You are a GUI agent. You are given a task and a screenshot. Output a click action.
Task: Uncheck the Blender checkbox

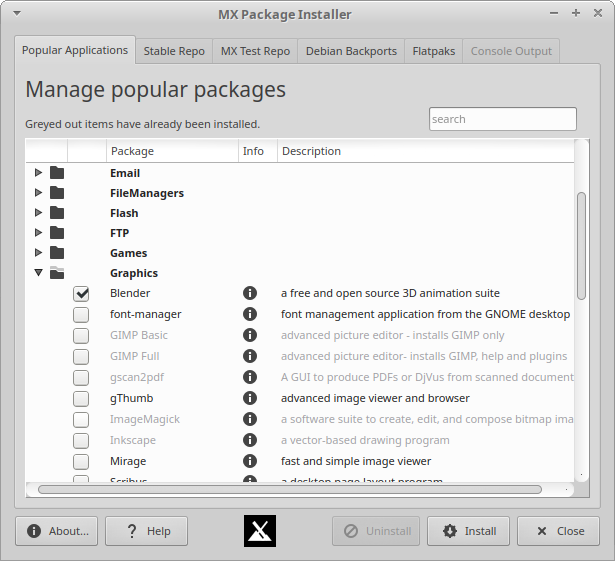[x=81, y=294]
